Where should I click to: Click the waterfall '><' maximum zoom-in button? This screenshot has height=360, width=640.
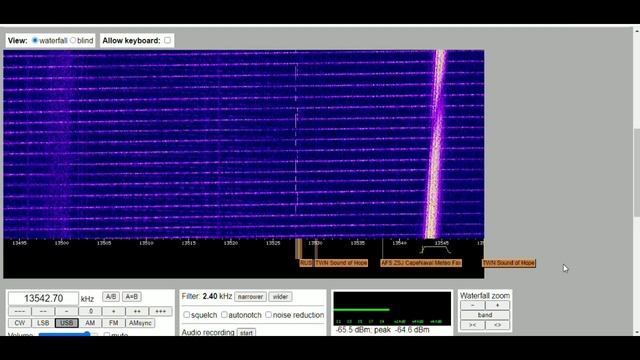pos(473,325)
